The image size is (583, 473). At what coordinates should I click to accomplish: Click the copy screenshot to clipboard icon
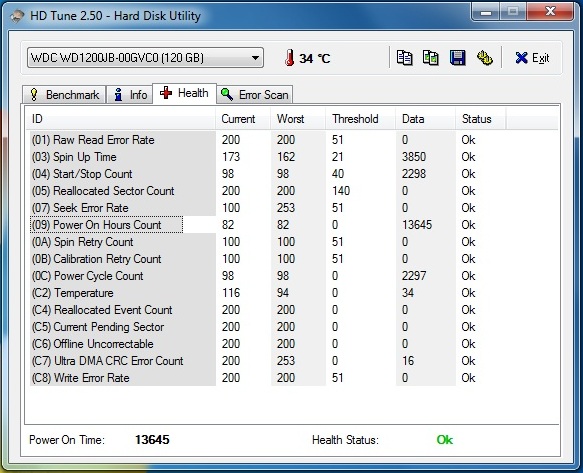tap(431, 58)
